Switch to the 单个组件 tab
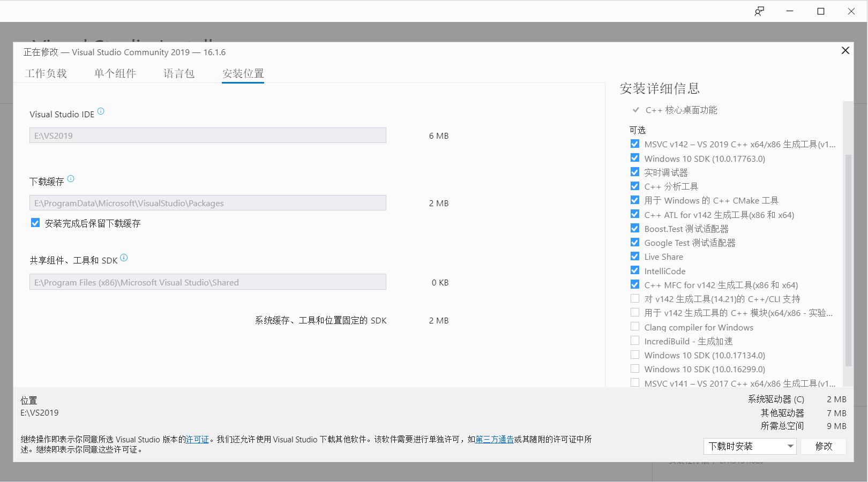Screen dimensions: 868x482 pos(115,73)
